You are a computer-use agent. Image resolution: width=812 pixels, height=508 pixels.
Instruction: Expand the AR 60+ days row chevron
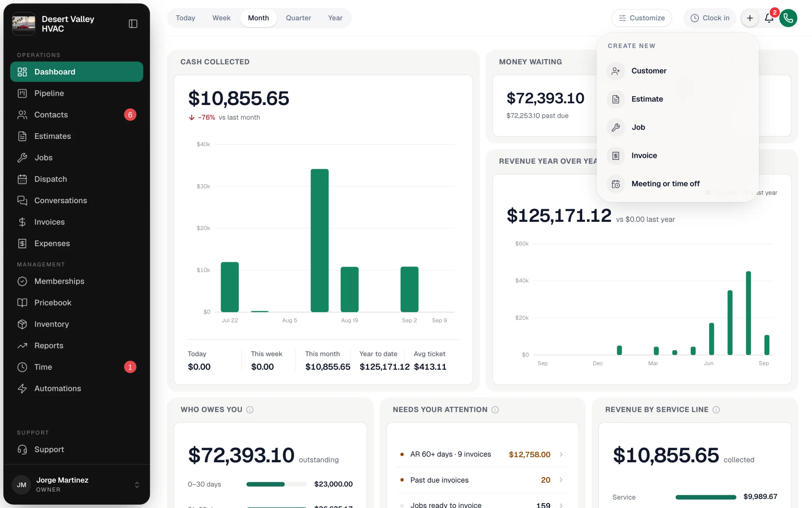[561, 454]
